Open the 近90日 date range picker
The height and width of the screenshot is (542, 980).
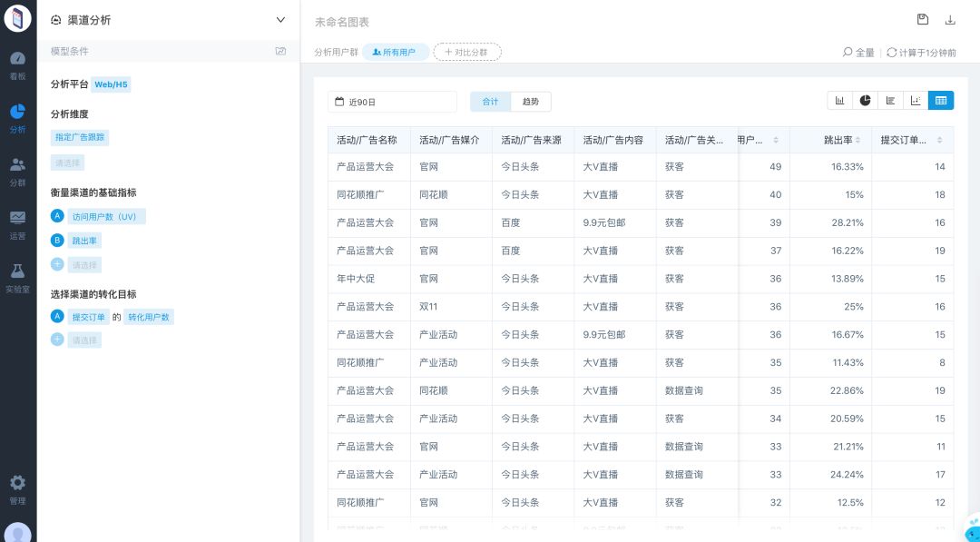[392, 102]
